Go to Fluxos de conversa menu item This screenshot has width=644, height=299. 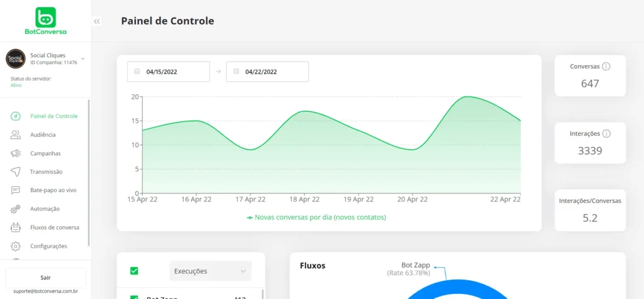coord(54,227)
